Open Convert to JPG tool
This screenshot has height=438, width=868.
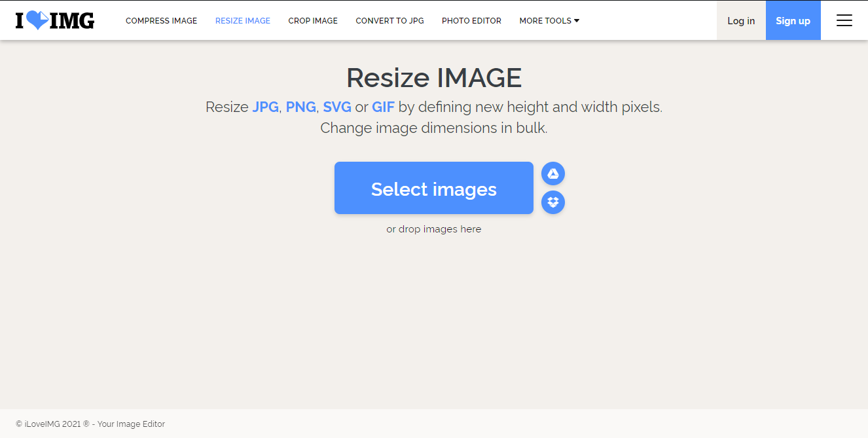(x=389, y=21)
